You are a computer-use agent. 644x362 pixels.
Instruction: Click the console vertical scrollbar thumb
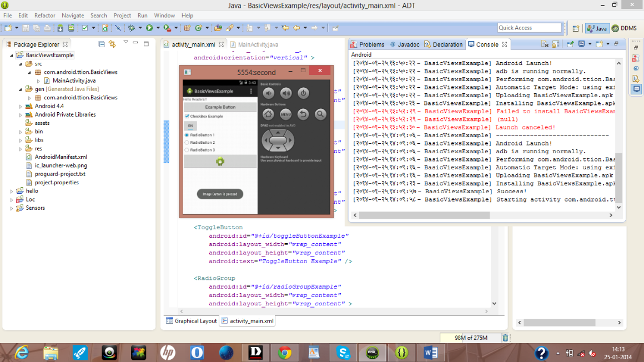click(x=619, y=178)
